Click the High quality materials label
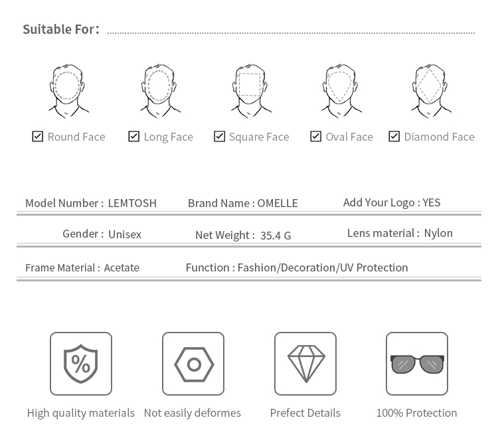The width and height of the screenshot is (498, 448). (81, 413)
